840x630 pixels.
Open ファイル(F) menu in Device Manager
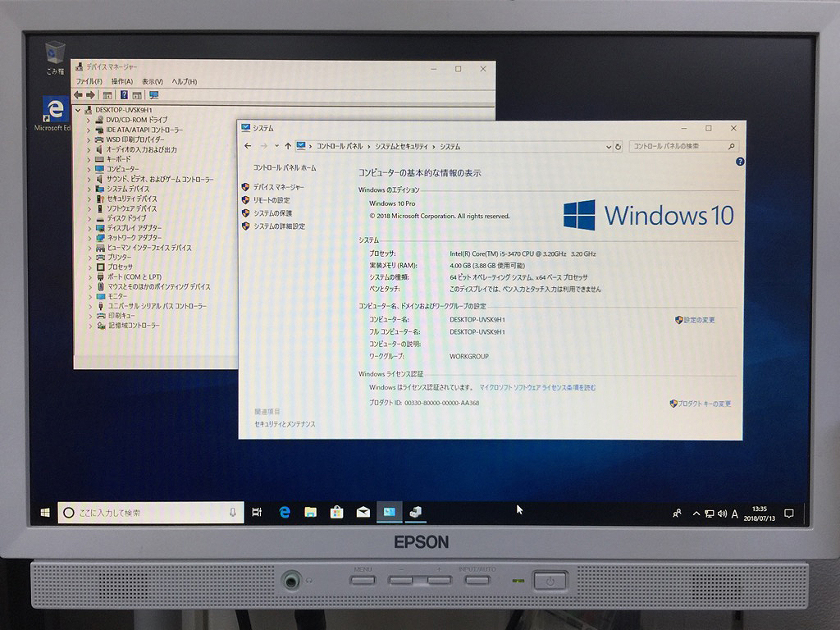pyautogui.click(x=89, y=81)
